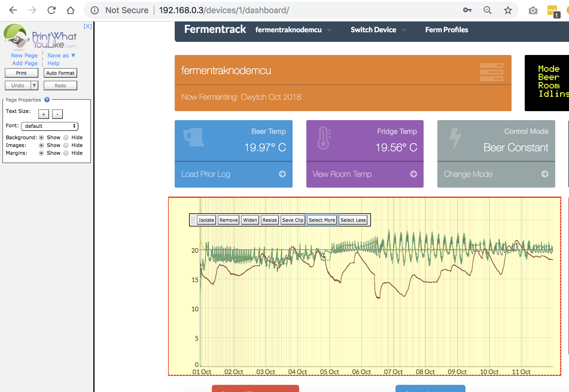
Task: Click arrow icon beside View Room Temp
Action: (413, 174)
